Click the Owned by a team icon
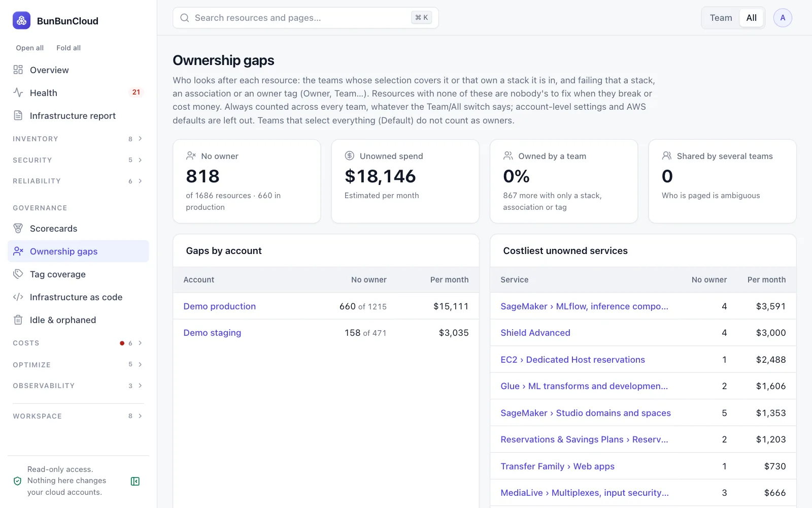Screen dimensions: 812x508 click(x=508, y=155)
